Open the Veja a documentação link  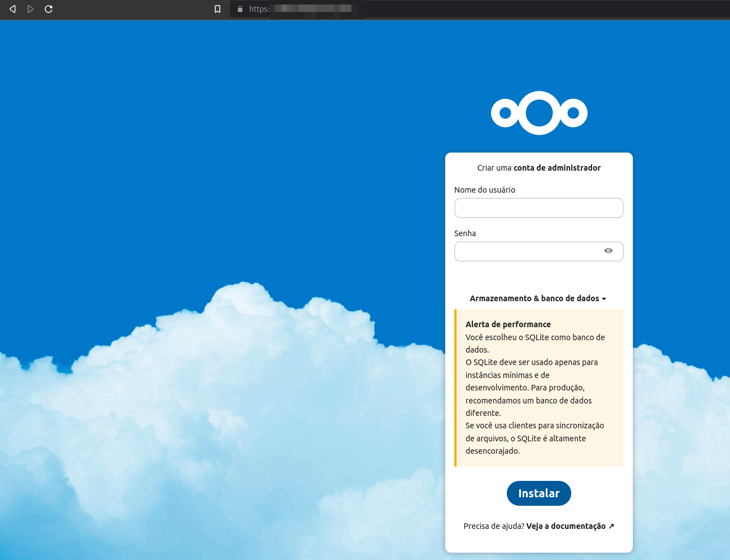pyautogui.click(x=570, y=526)
